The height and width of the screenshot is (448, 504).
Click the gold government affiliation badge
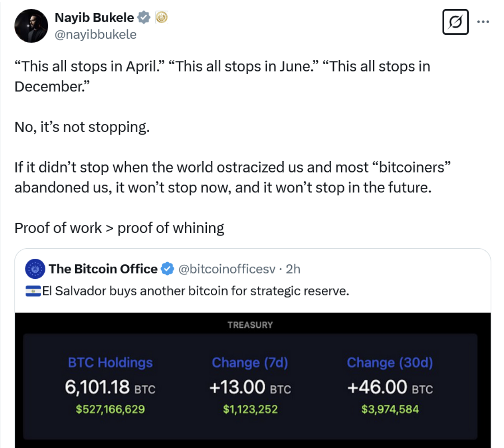161,18
